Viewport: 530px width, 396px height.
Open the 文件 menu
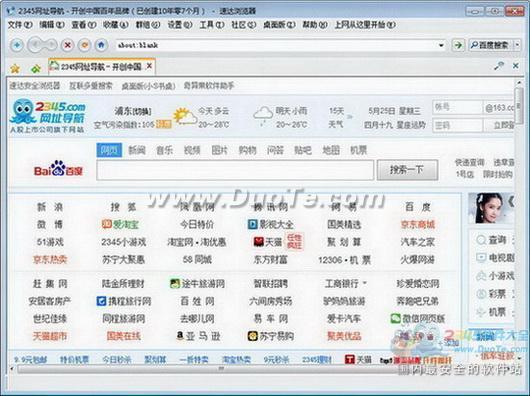20,25
